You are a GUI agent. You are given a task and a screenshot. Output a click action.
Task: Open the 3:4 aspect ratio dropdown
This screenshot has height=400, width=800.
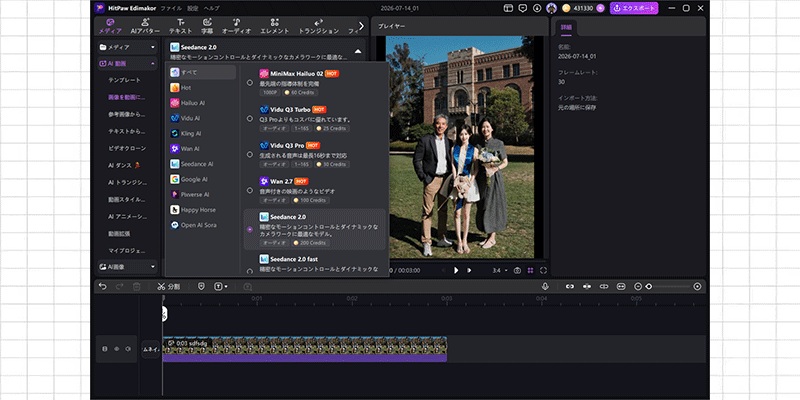click(500, 270)
